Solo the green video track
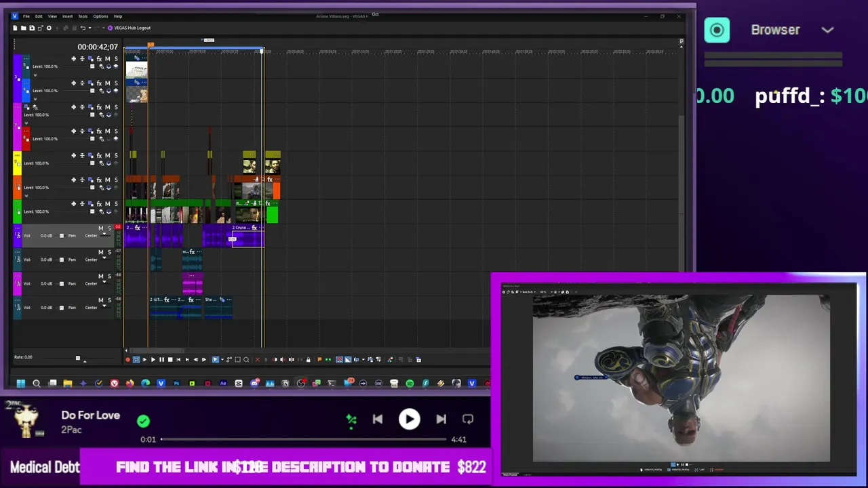 pyautogui.click(x=116, y=204)
